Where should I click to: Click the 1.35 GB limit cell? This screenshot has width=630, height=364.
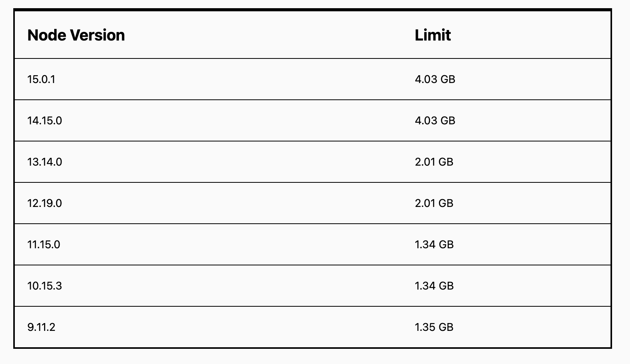(x=434, y=327)
